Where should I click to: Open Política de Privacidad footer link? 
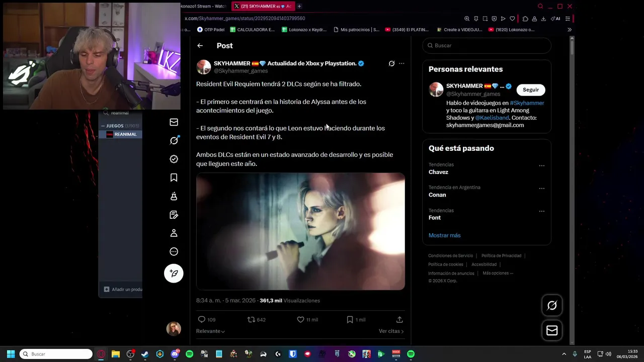click(x=501, y=256)
